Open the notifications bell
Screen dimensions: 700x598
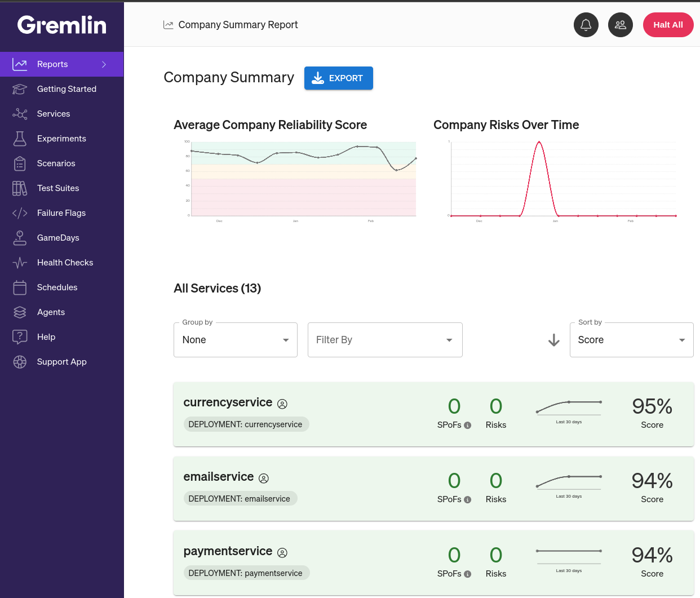(x=586, y=25)
